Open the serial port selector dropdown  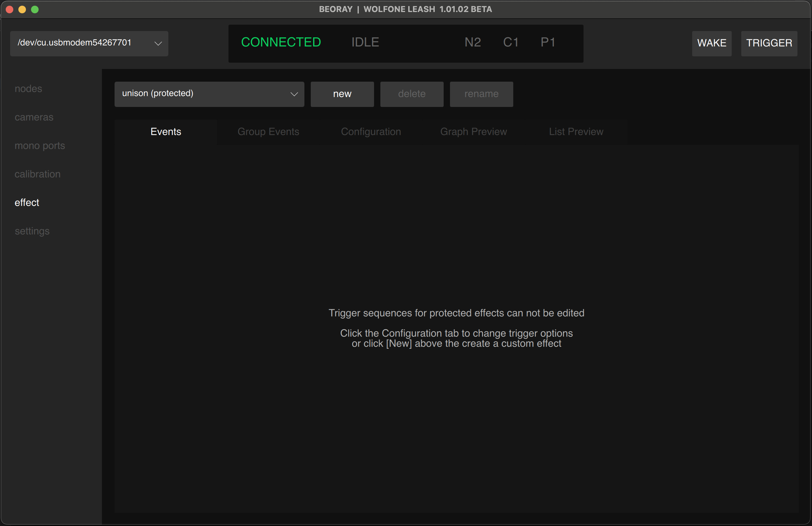89,43
